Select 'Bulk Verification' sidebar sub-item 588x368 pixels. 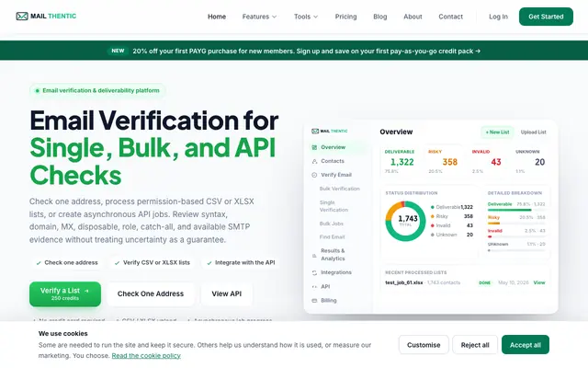point(339,189)
